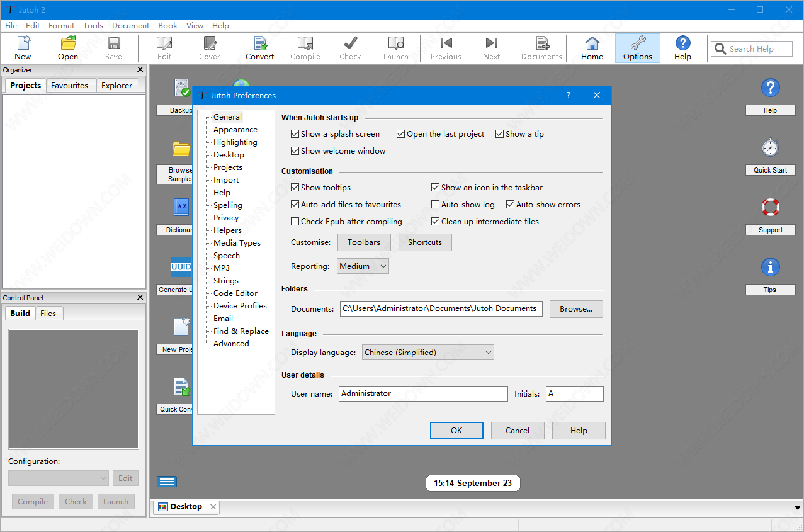Click the Initials input field
This screenshot has width=804, height=532.
pyautogui.click(x=575, y=393)
